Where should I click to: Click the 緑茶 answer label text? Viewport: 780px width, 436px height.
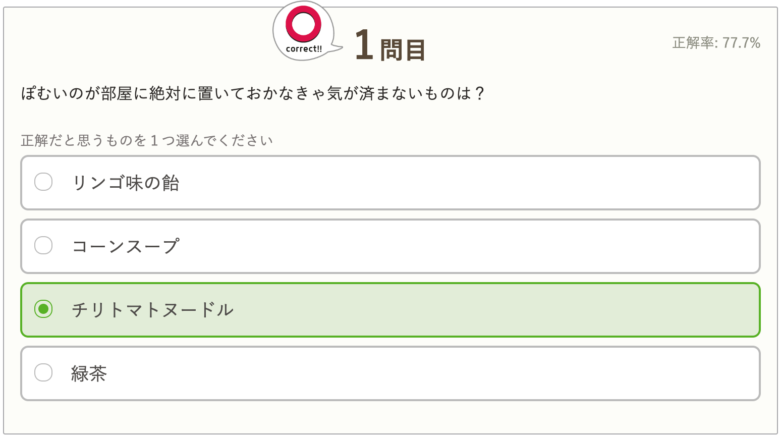pos(89,373)
